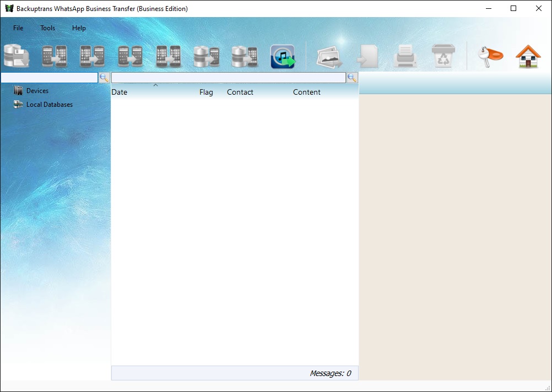Click the search magnifier beside the left search box

[104, 78]
